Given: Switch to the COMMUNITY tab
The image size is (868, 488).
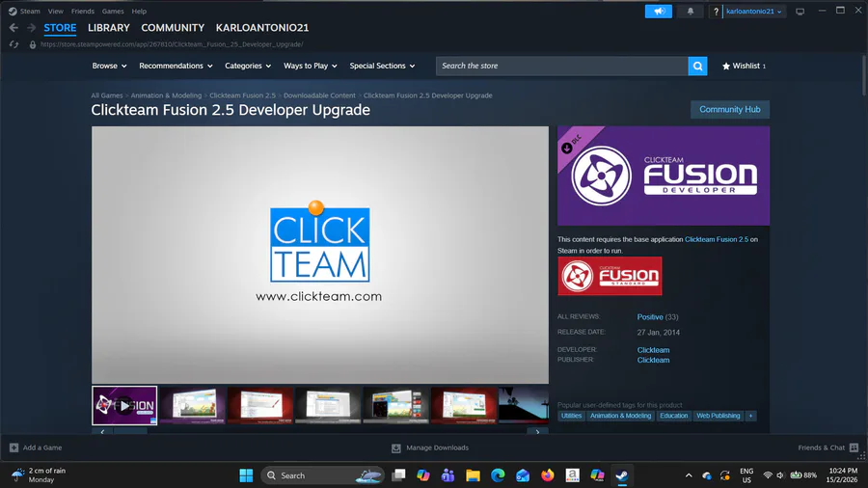Looking at the screenshot, I should 173,28.
